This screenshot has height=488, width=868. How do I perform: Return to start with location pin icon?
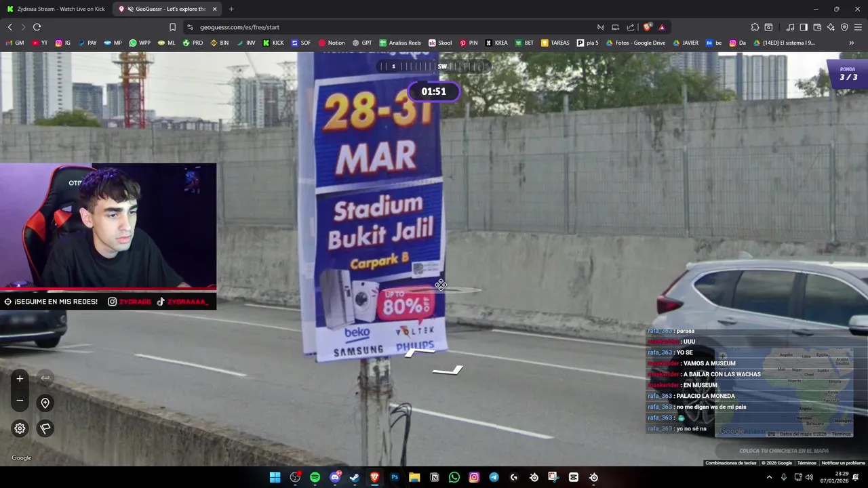coord(45,403)
